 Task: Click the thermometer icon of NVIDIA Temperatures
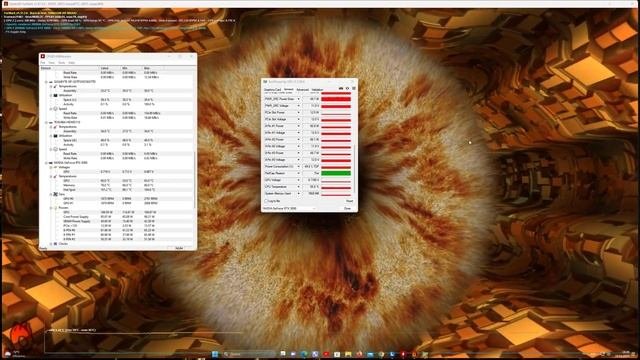[56, 176]
